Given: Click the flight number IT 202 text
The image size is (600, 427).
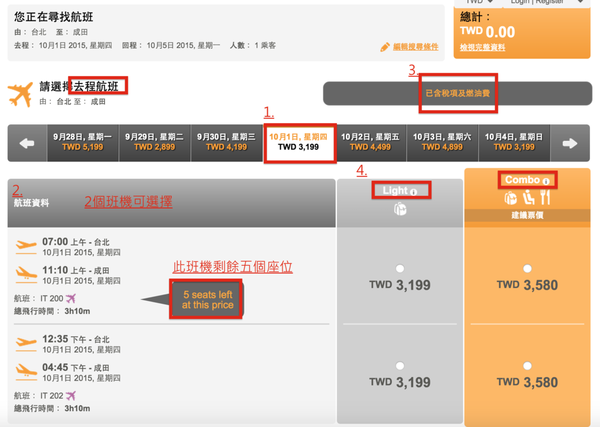Looking at the screenshot, I should (52, 396).
